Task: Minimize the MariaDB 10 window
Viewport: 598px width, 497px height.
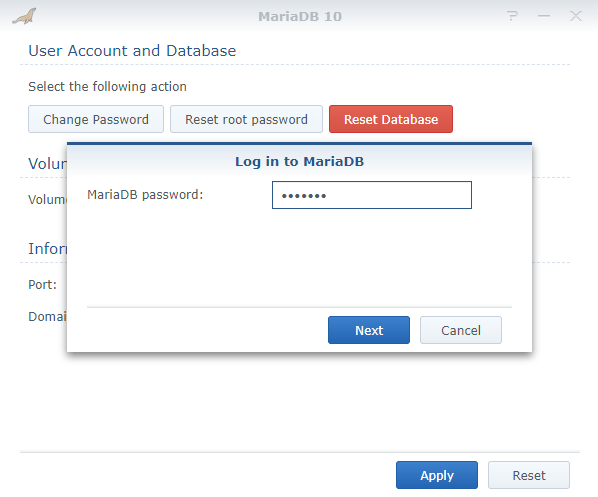Action: click(544, 16)
